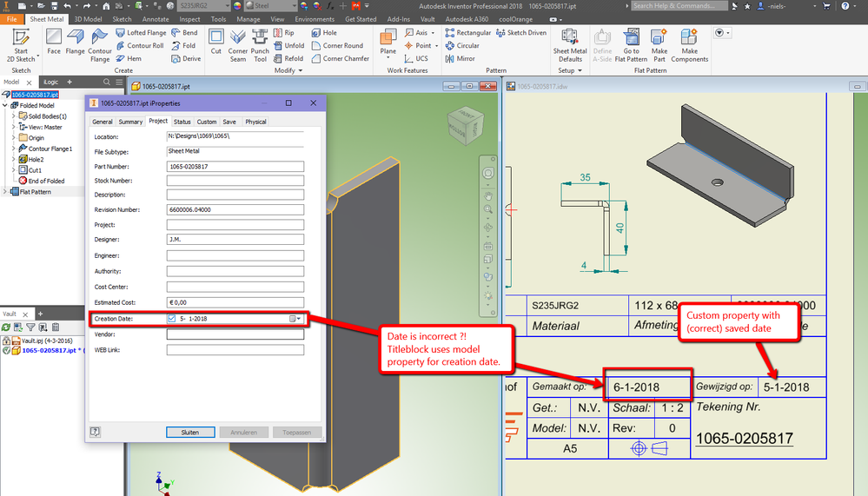The width and height of the screenshot is (868, 496).
Task: Expand the Contour Flange1 node
Action: pos(14,149)
